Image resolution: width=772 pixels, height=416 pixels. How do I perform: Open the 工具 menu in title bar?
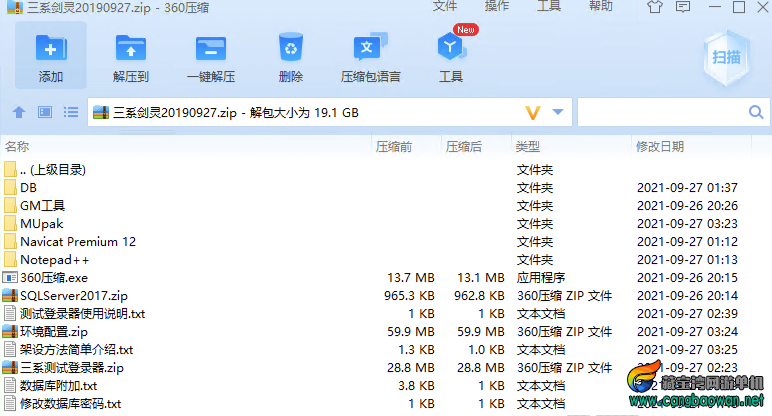click(x=549, y=6)
